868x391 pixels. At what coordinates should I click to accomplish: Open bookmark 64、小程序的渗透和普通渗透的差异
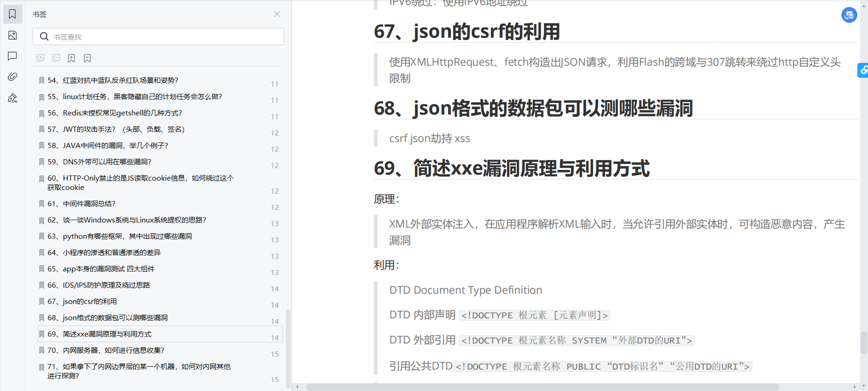tap(104, 253)
